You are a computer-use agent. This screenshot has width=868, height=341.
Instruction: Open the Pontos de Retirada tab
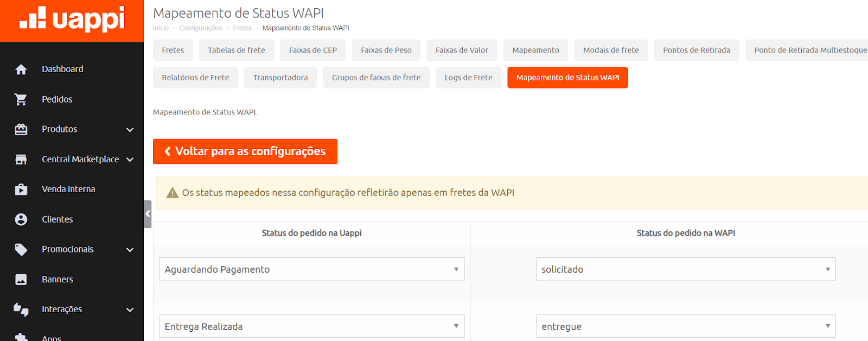pyautogui.click(x=697, y=50)
